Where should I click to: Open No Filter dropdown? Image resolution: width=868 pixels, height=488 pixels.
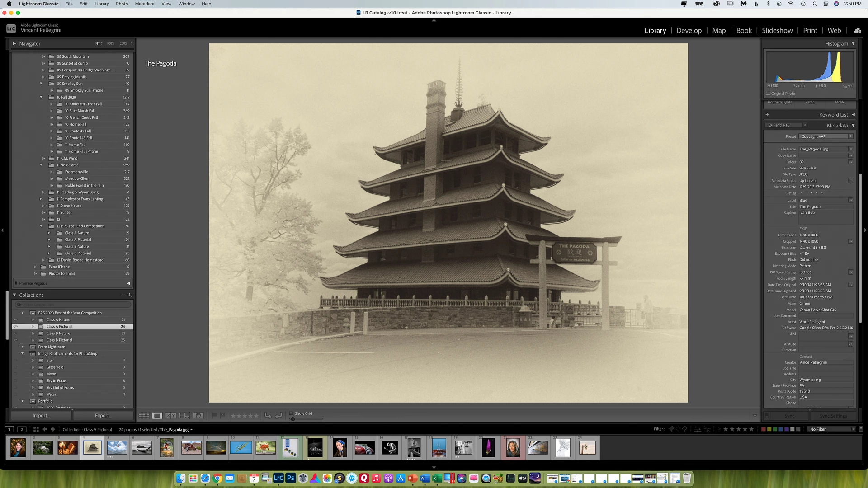point(832,429)
